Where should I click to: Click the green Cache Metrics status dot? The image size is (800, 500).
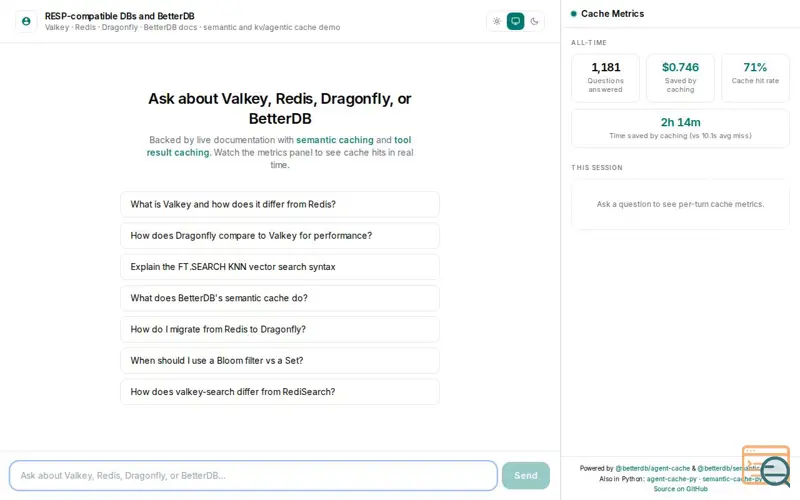pyautogui.click(x=573, y=14)
